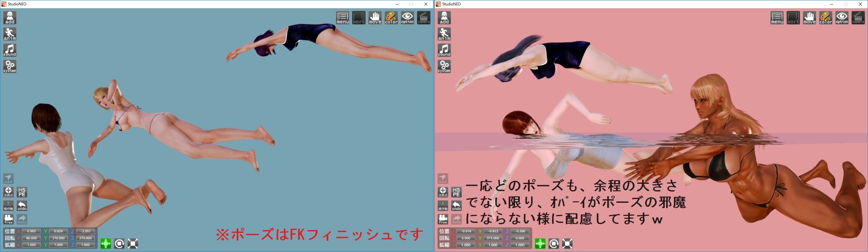
Task: Click the MAP button in pink StudioNEO window
Action: click(443, 178)
